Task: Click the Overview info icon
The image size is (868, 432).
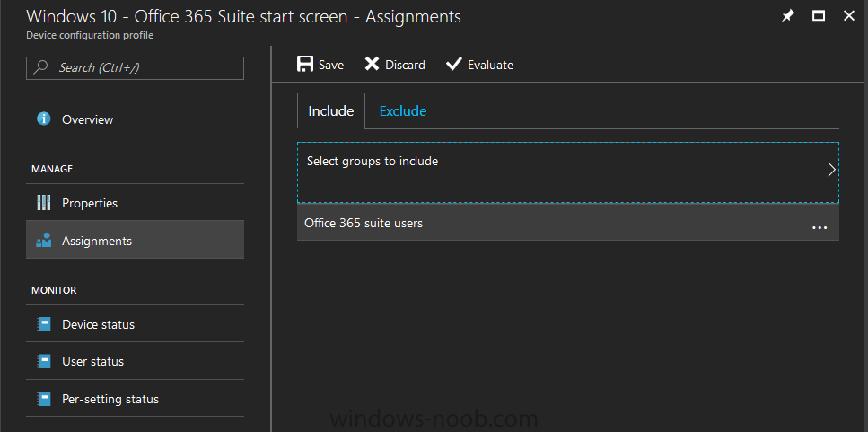Action: point(44,119)
